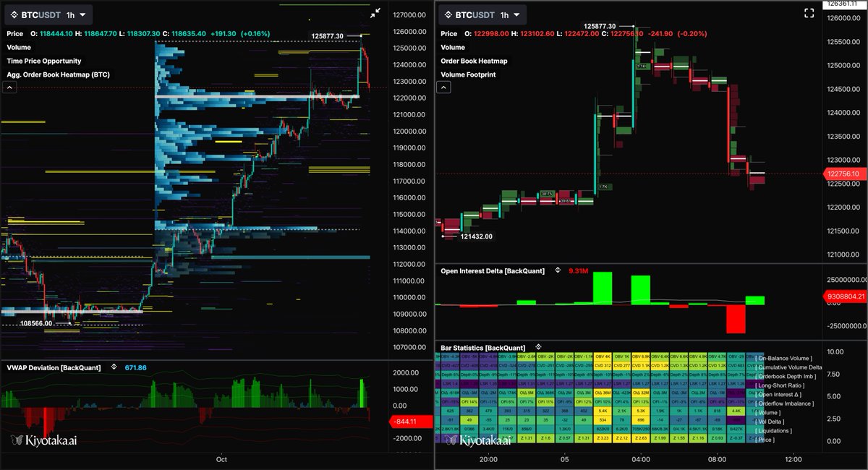Select the Price indicator label in left chart
Viewport: 868px width, 470px height.
pyautogui.click(x=14, y=34)
